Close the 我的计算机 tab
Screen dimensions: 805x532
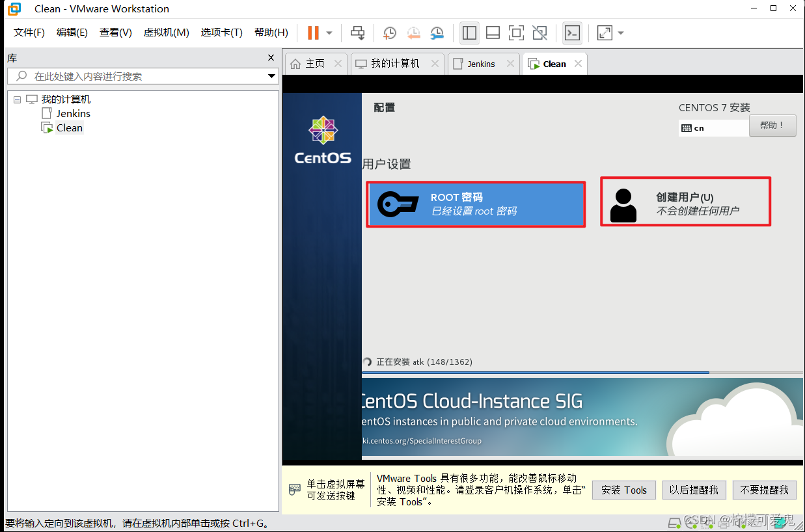click(435, 64)
